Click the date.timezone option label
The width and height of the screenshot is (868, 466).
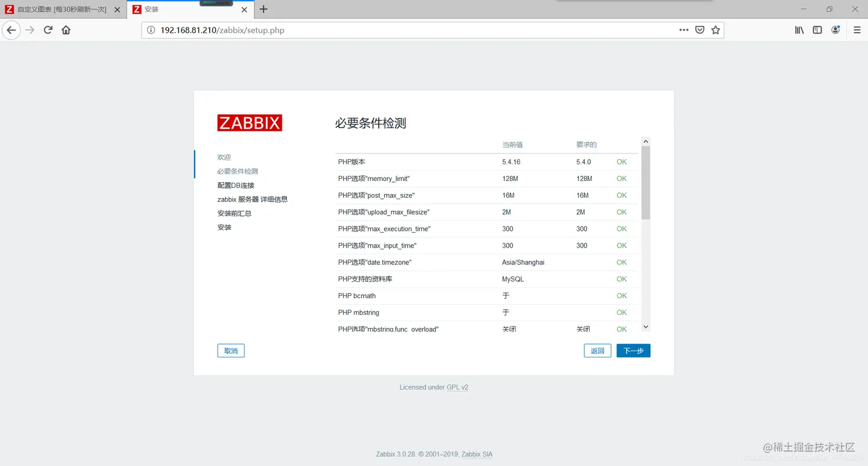tap(375, 262)
